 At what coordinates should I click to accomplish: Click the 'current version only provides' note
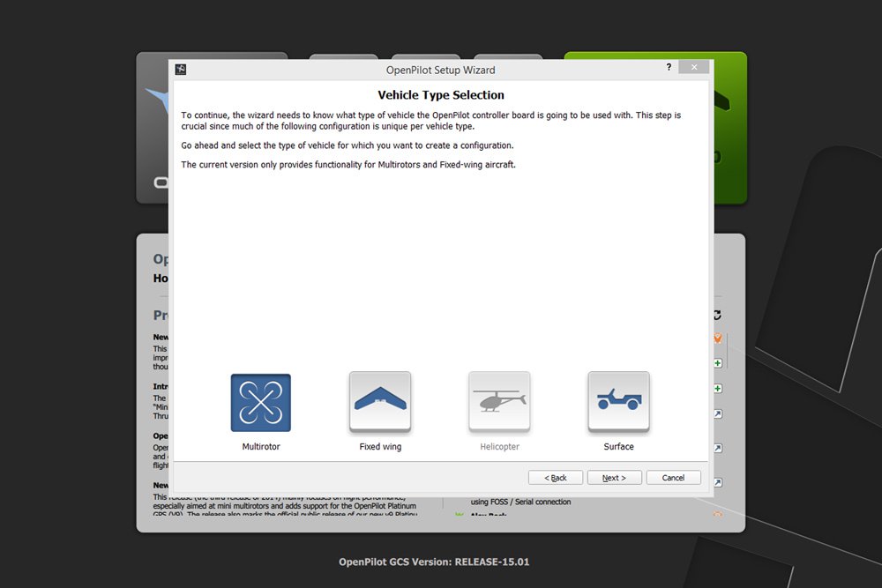tap(348, 164)
